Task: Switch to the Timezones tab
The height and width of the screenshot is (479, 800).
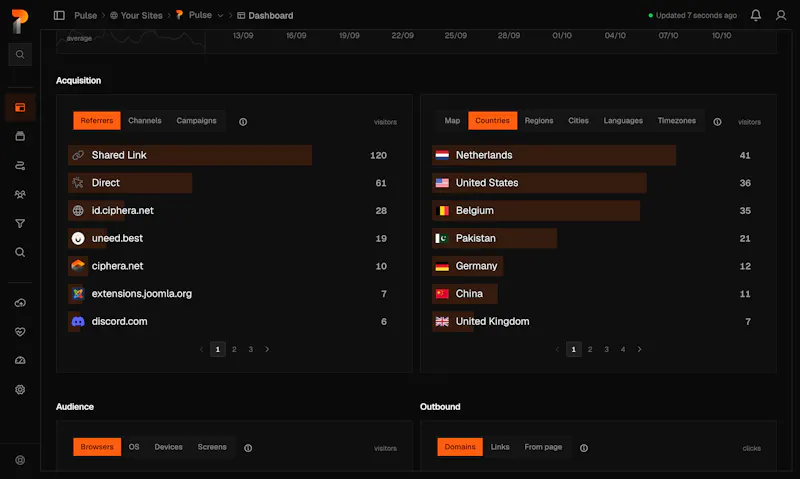Action: 677,121
